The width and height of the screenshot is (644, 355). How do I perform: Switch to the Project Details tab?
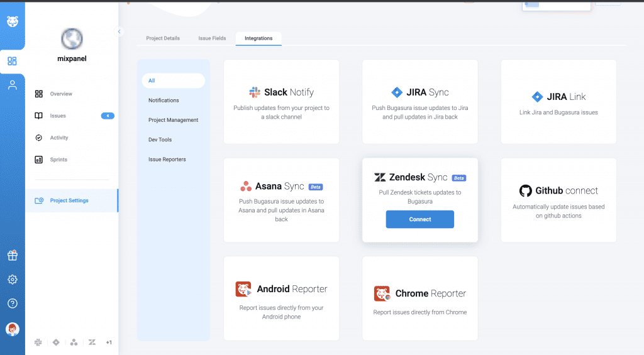[163, 38]
